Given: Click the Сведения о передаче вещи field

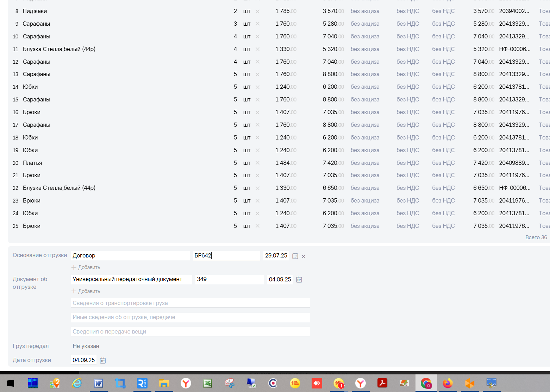Looking at the screenshot, I should click(x=190, y=332).
